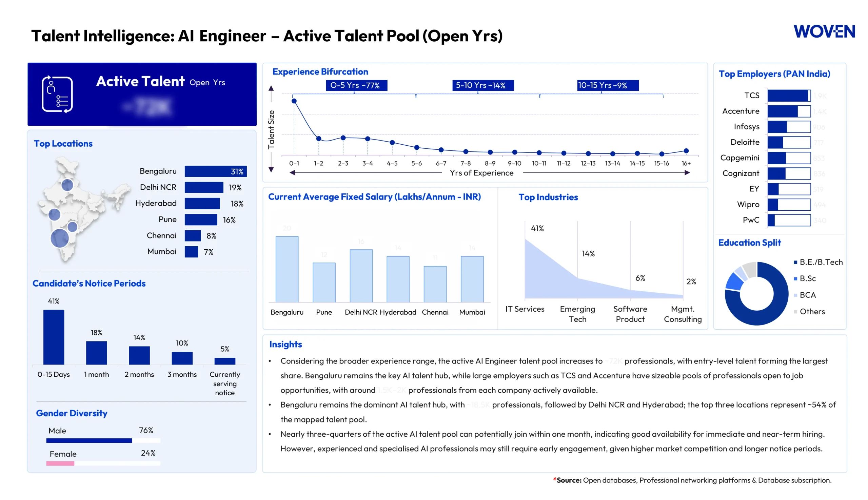The image size is (868, 500).
Task: Click the 0-15 Days notice period bar
Action: [54, 336]
